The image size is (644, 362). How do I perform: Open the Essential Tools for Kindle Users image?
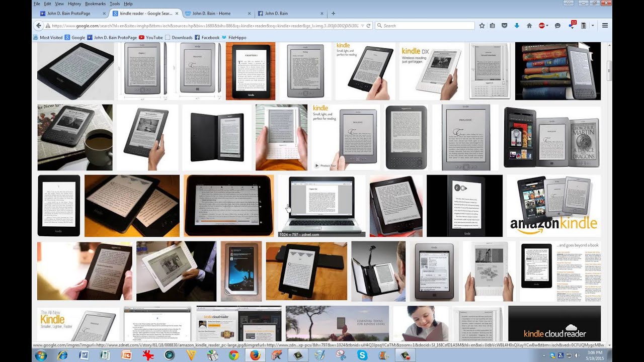tap(337, 324)
